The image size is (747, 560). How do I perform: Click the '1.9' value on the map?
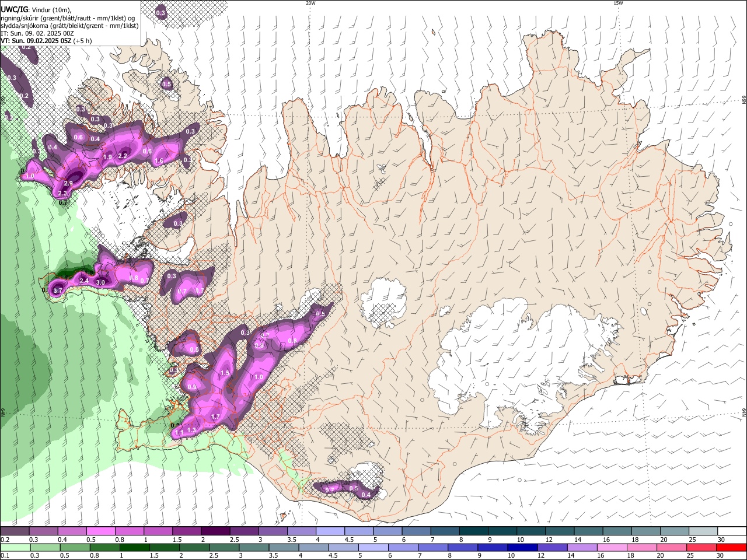(x=107, y=157)
